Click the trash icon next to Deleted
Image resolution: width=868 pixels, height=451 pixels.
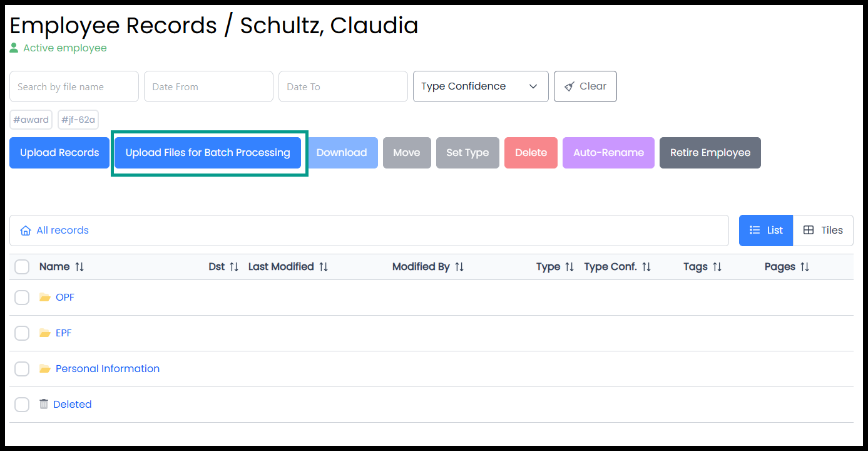click(44, 404)
